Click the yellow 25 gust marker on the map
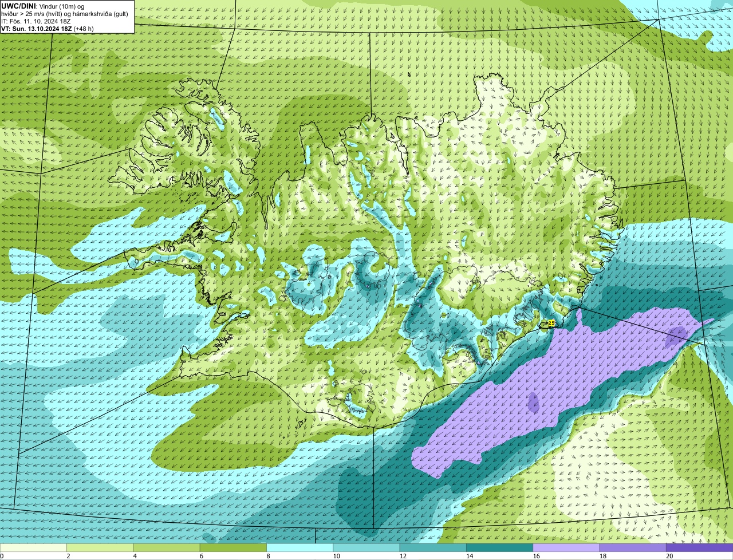 pos(551,323)
